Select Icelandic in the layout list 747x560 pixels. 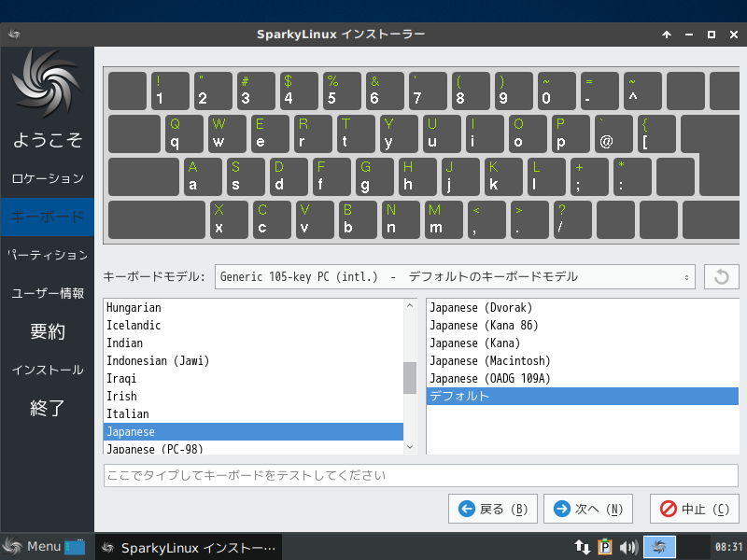click(253, 325)
